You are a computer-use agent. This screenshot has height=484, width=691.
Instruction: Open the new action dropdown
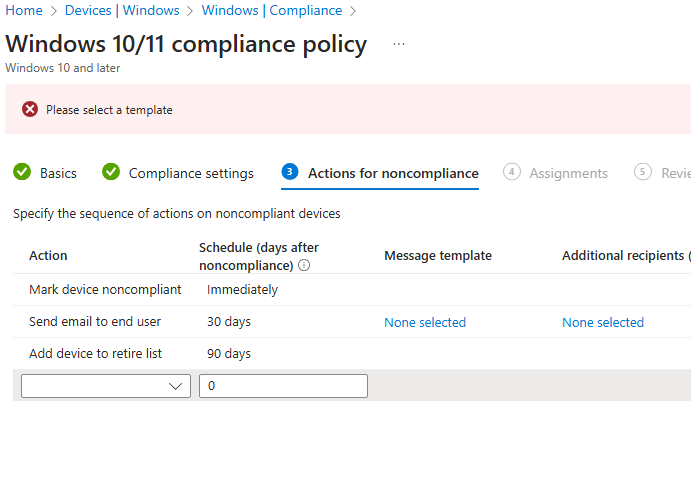click(x=106, y=386)
